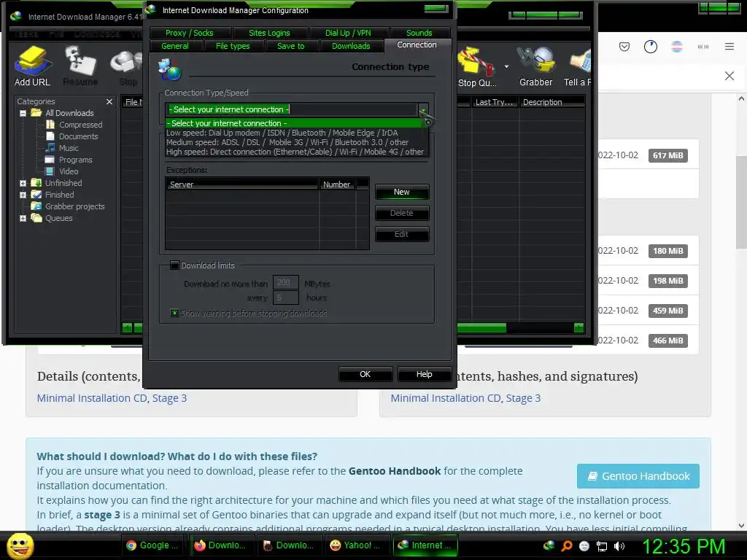
Task: Expand the Unfinished tree node
Action: (23, 183)
